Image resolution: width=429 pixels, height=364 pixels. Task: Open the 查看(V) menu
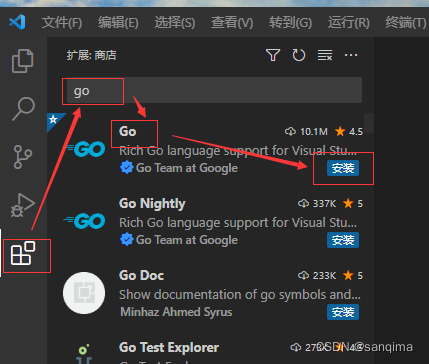pyautogui.click(x=232, y=23)
